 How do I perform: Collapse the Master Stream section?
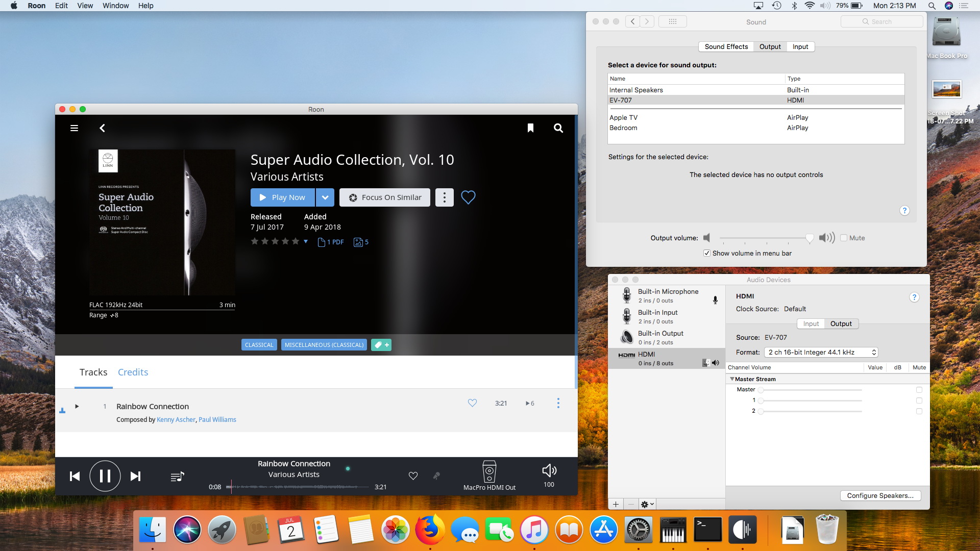732,379
